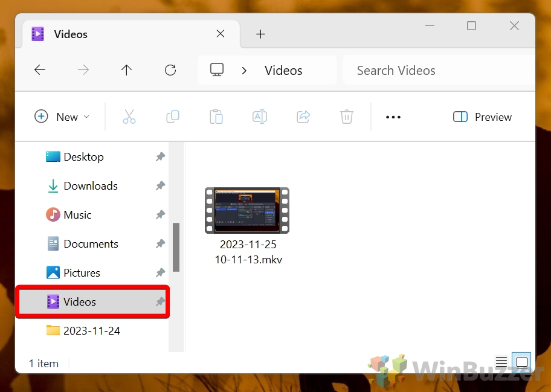Viewport: 551px width, 392px height.
Task: Click the pin icon next to Pictures
Action: pos(160,272)
